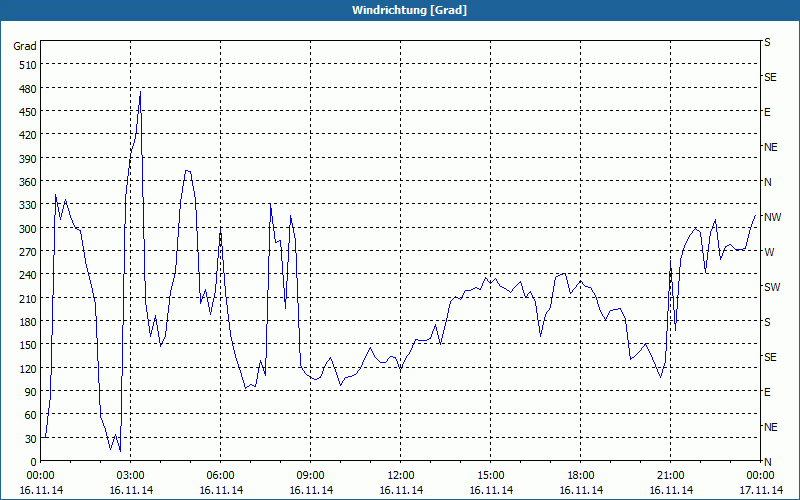Select the 16.11.14 date under 21:00

(x=671, y=490)
